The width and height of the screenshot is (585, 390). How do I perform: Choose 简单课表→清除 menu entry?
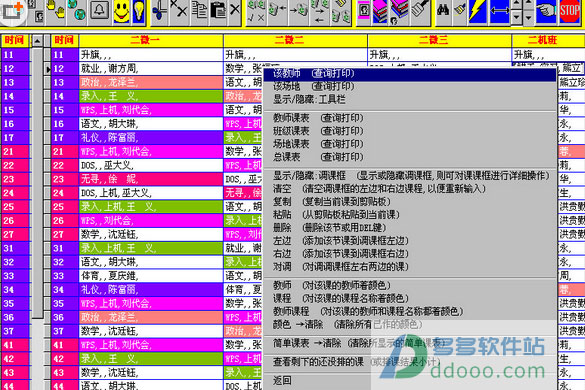pyautogui.click(x=410, y=343)
